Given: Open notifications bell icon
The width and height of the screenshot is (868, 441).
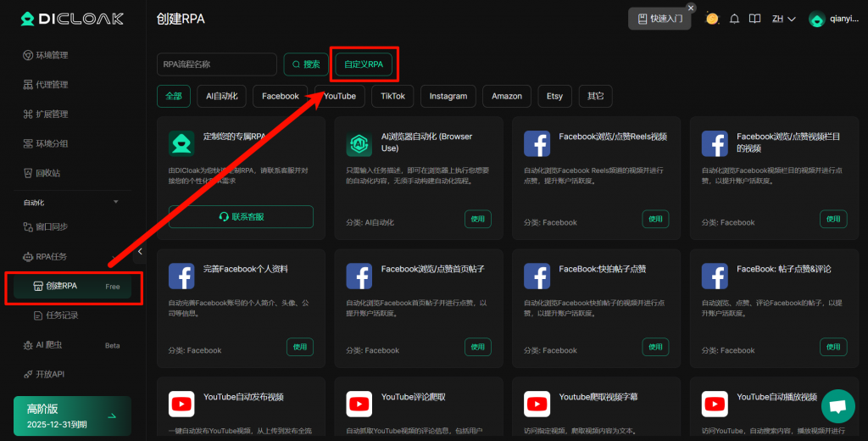Looking at the screenshot, I should (734, 19).
